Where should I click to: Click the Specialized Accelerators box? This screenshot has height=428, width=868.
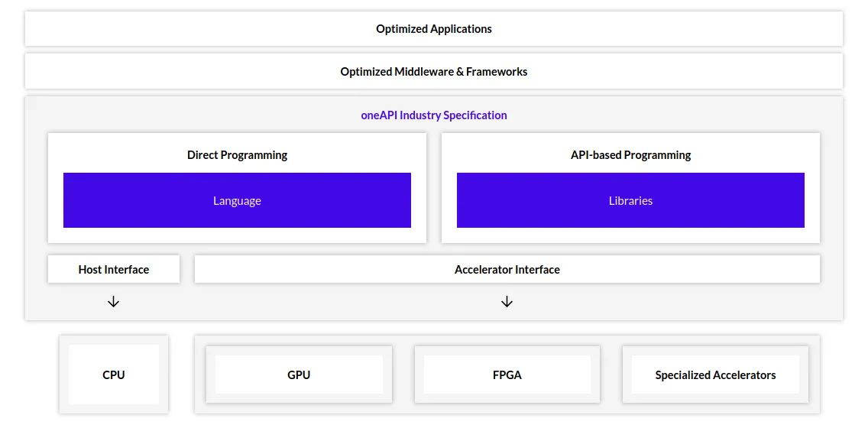pos(715,374)
